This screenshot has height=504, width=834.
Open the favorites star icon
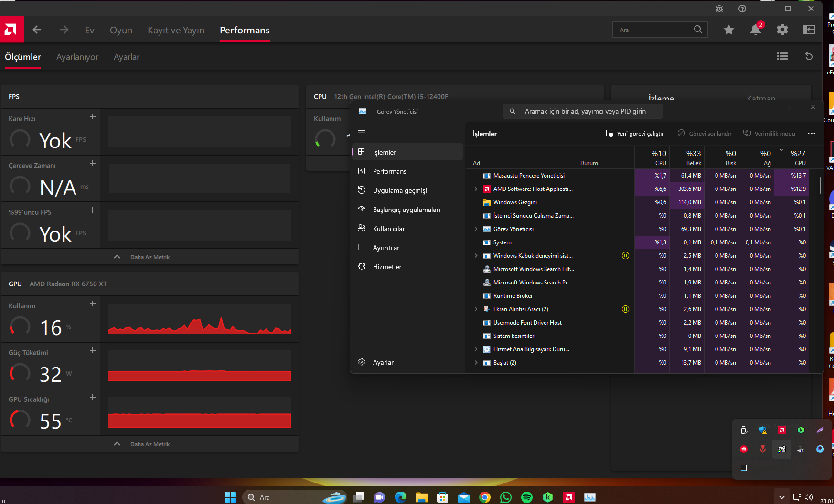point(728,30)
